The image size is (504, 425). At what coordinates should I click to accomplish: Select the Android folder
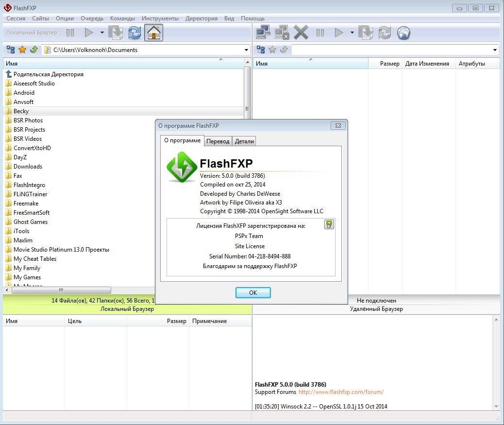pos(24,93)
